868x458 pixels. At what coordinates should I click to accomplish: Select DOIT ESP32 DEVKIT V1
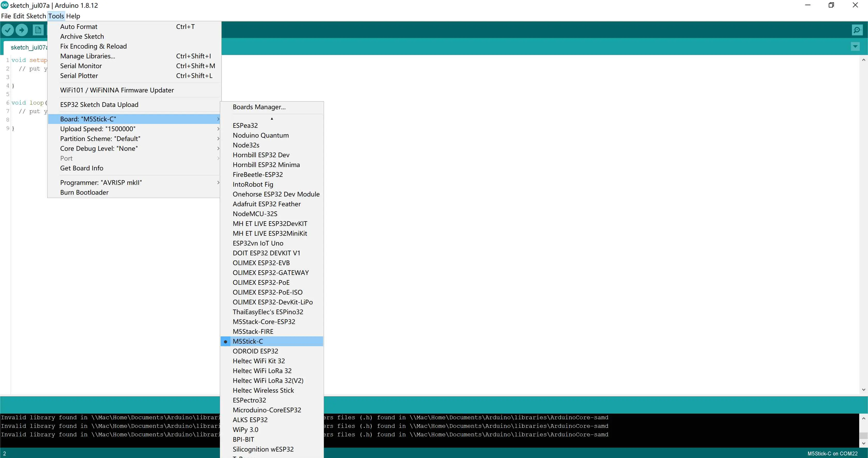click(272, 253)
